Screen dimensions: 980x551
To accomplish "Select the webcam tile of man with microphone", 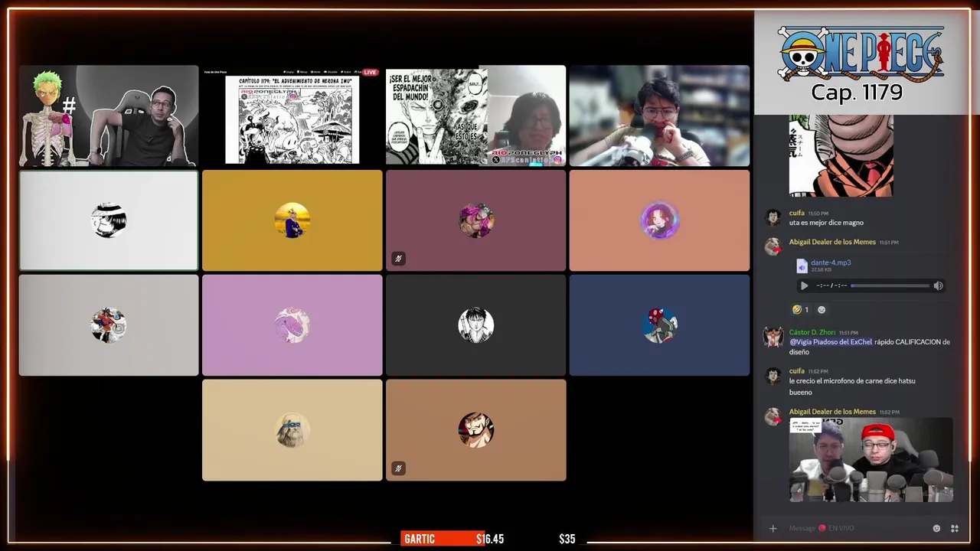I will point(659,116).
